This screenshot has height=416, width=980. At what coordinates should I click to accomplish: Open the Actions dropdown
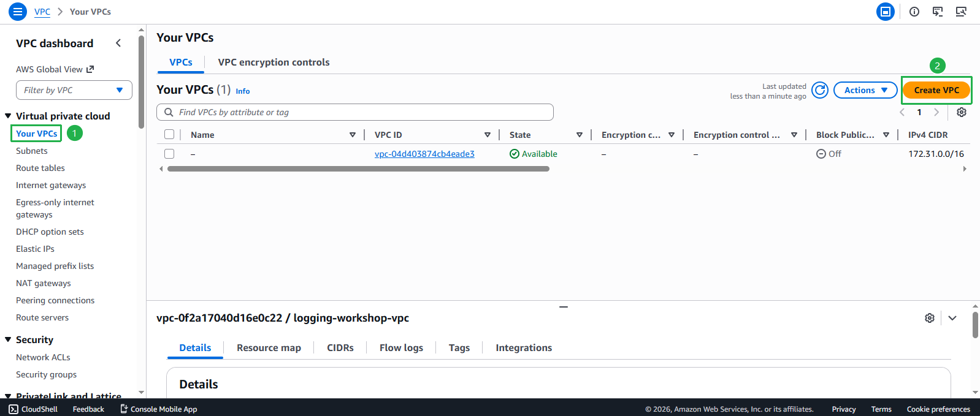tap(865, 90)
